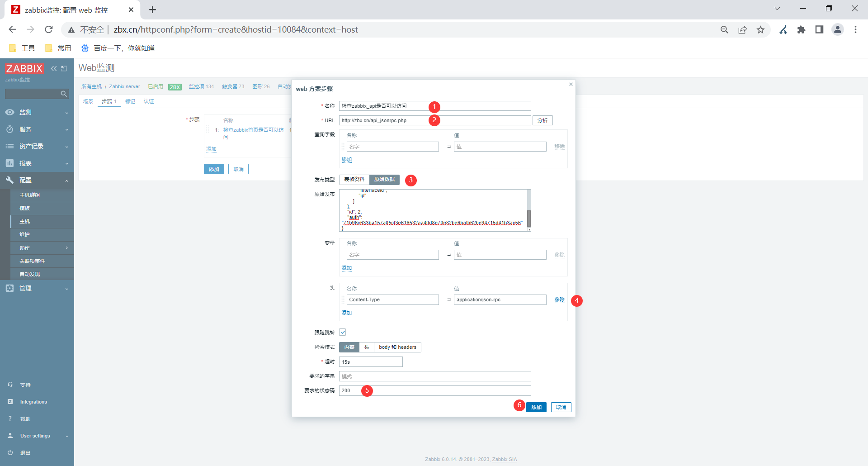Open a new browser tab
Image resolution: width=868 pixels, height=466 pixels.
153,10
